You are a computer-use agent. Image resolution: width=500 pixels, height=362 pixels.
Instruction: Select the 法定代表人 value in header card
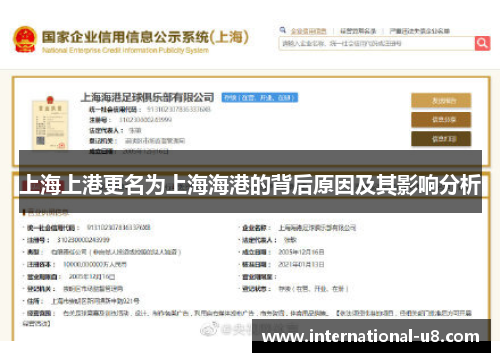135,130
